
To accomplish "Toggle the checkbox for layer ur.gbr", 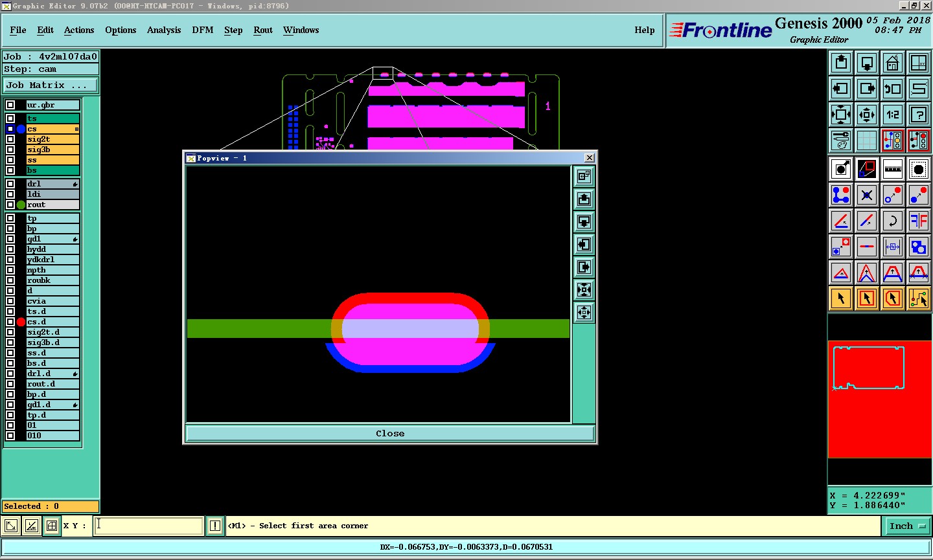I will (10, 105).
